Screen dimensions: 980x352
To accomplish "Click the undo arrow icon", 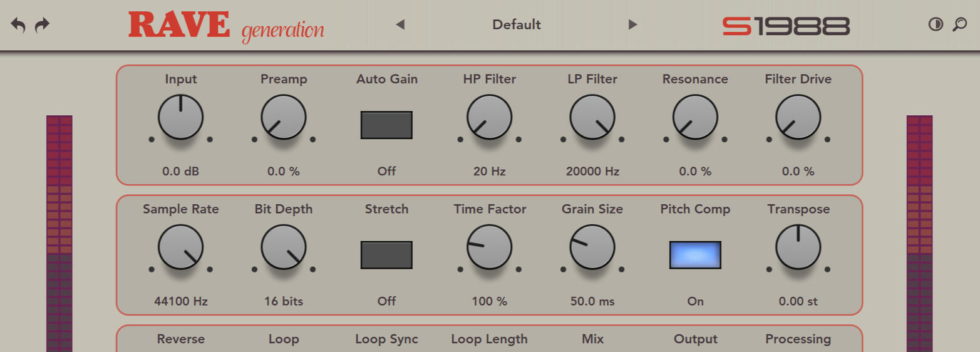I will click(18, 25).
